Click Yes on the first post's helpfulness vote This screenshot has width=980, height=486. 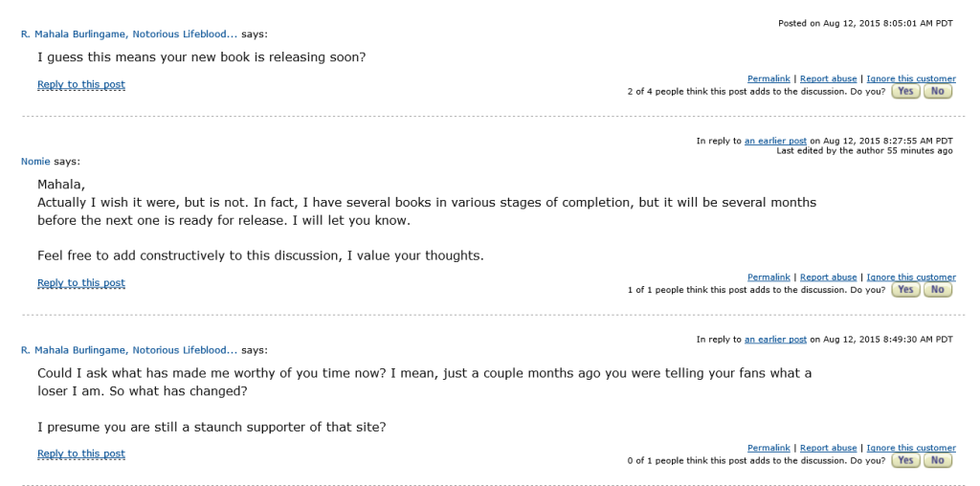tap(905, 92)
